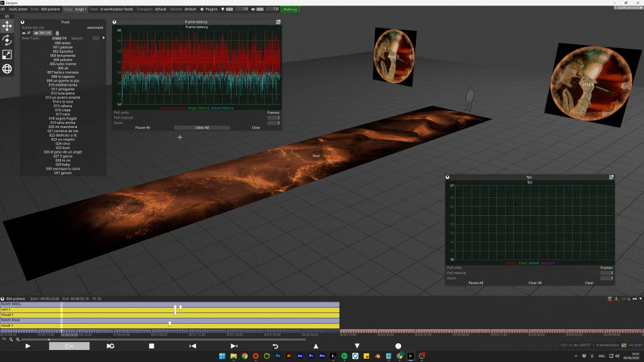Click the timeline horizontal scroll bar
Viewport: 644px width, 362px height.
(164, 340)
